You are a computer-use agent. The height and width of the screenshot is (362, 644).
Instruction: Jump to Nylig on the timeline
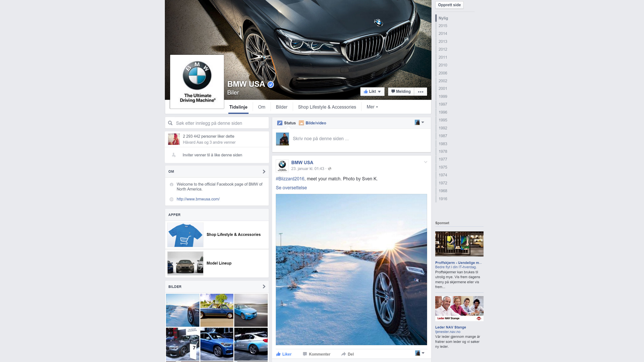443,18
